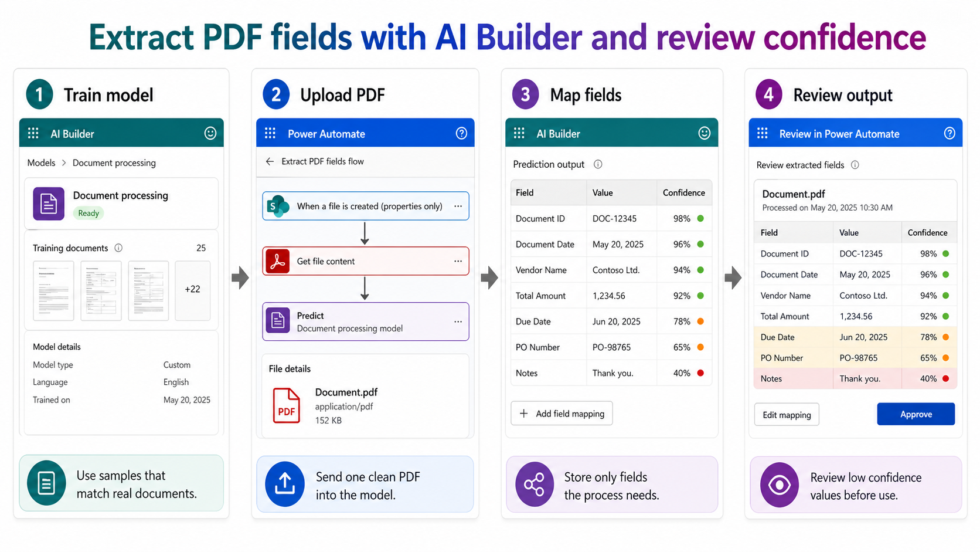Click smiley feedback icon in Train model header

210,133
